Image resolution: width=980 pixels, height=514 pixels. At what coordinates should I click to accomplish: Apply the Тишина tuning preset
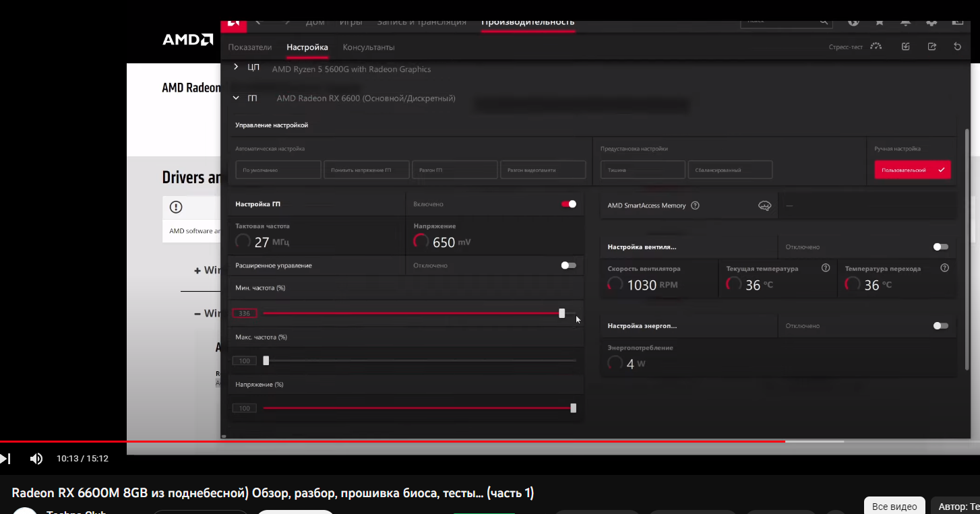click(643, 170)
